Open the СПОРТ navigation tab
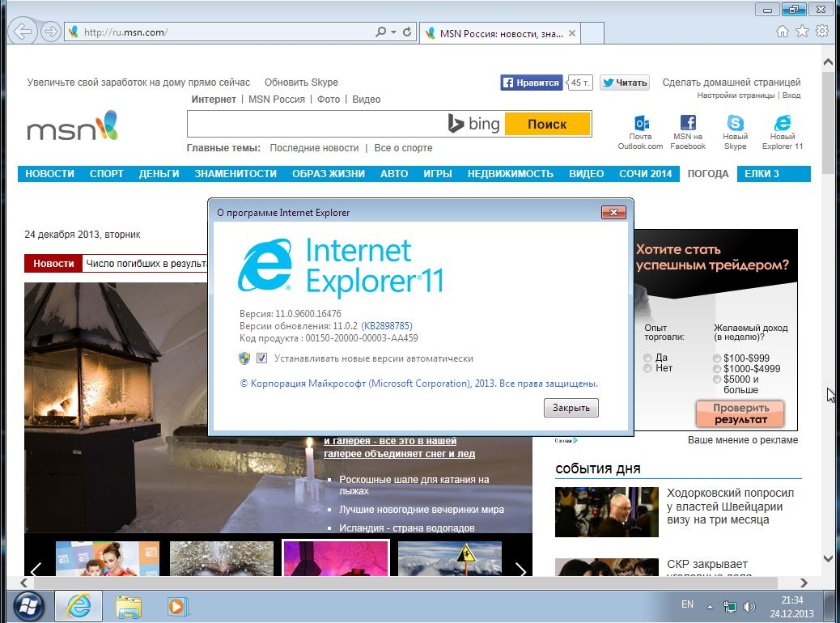 (x=107, y=174)
